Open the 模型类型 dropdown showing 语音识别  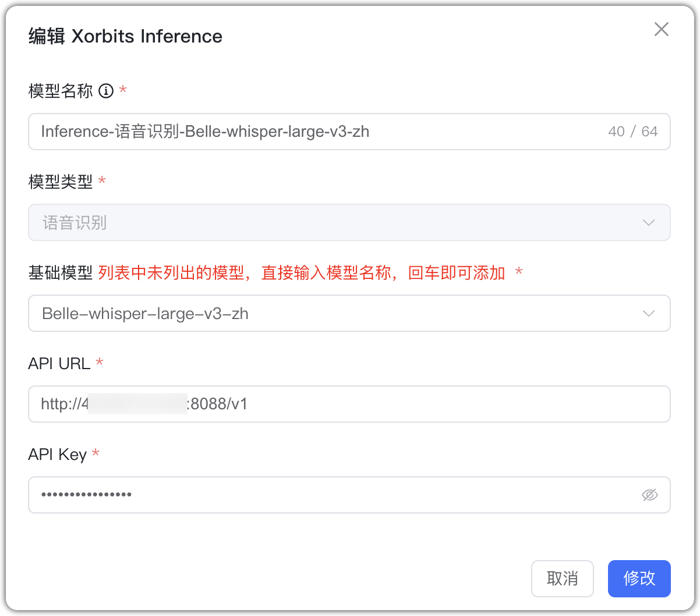[x=349, y=222]
